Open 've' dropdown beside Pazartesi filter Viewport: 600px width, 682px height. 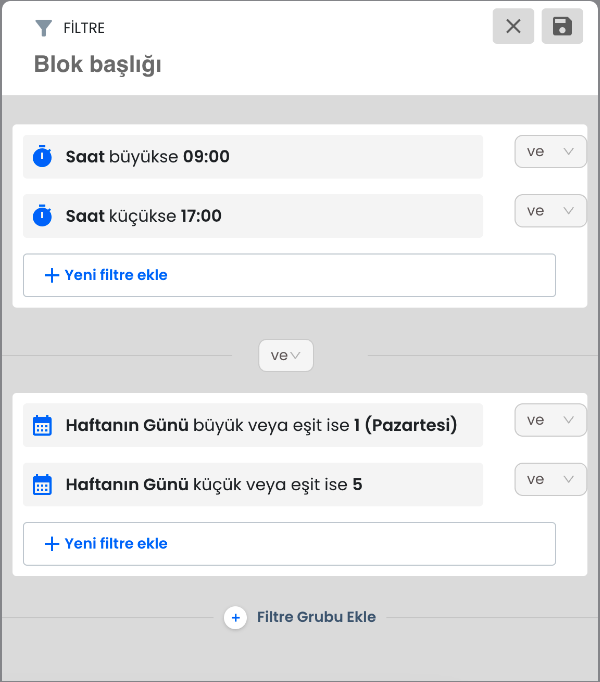click(x=550, y=420)
